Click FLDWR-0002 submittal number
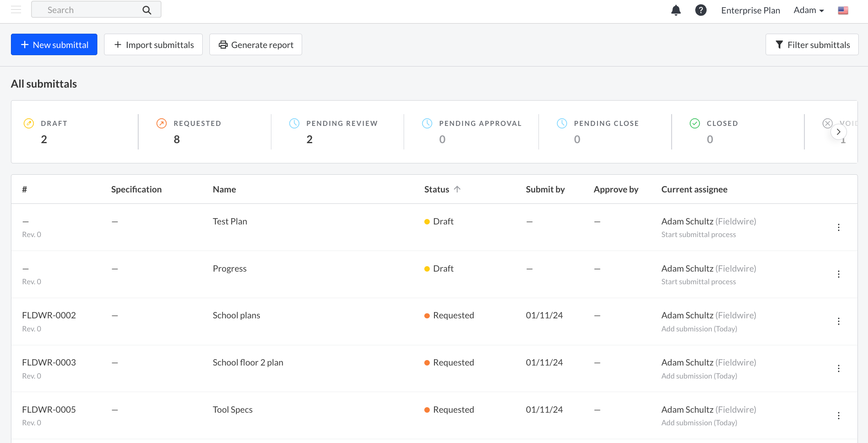This screenshot has height=443, width=868. pyautogui.click(x=49, y=315)
